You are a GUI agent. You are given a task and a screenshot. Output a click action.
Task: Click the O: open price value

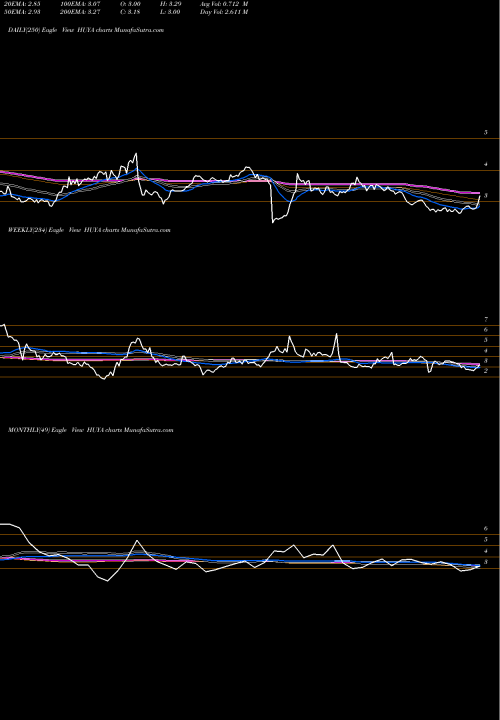(130, 4)
